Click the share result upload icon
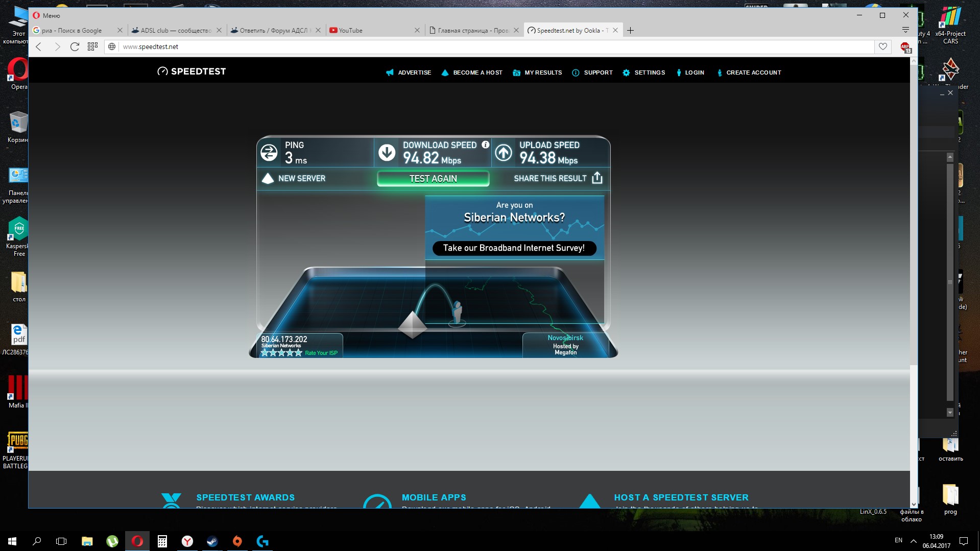Screen dimensions: 980x551 pos(597,178)
